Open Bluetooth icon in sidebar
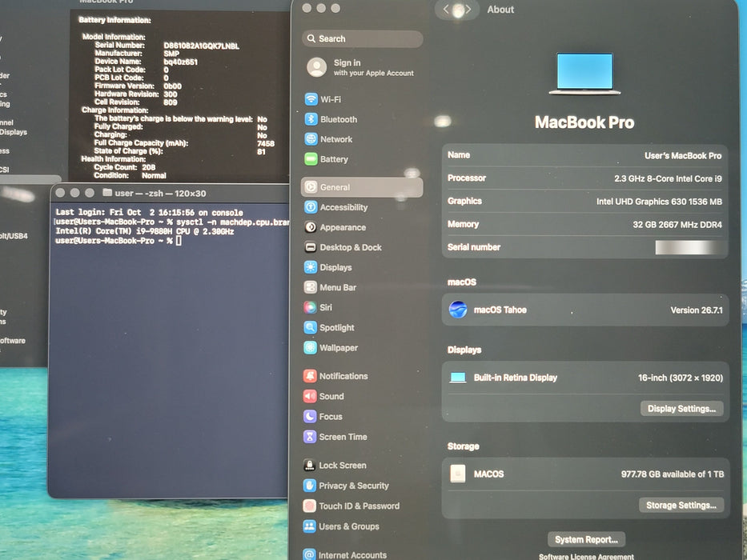This screenshot has width=747, height=560. coord(311,119)
